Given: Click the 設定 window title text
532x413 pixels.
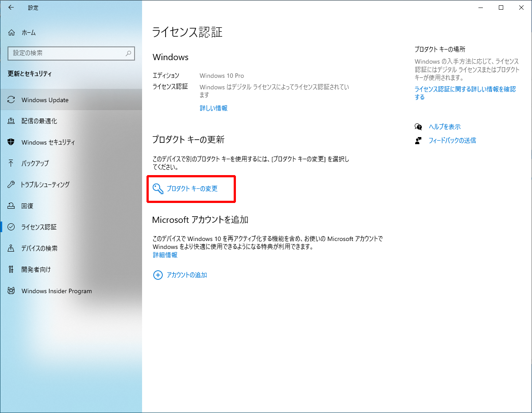Looking at the screenshot, I should coord(33,8).
